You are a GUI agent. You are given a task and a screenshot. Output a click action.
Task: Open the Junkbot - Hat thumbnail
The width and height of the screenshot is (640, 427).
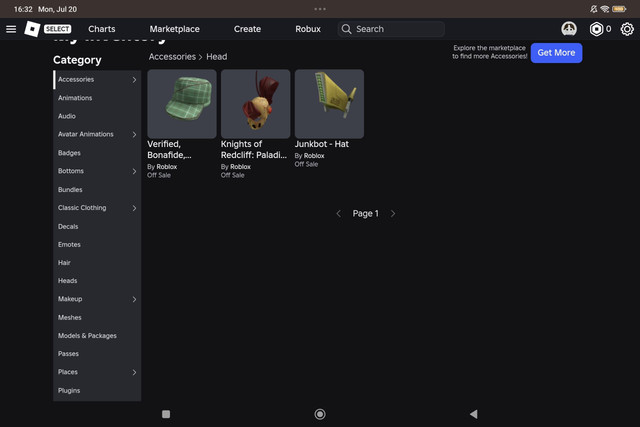point(329,104)
